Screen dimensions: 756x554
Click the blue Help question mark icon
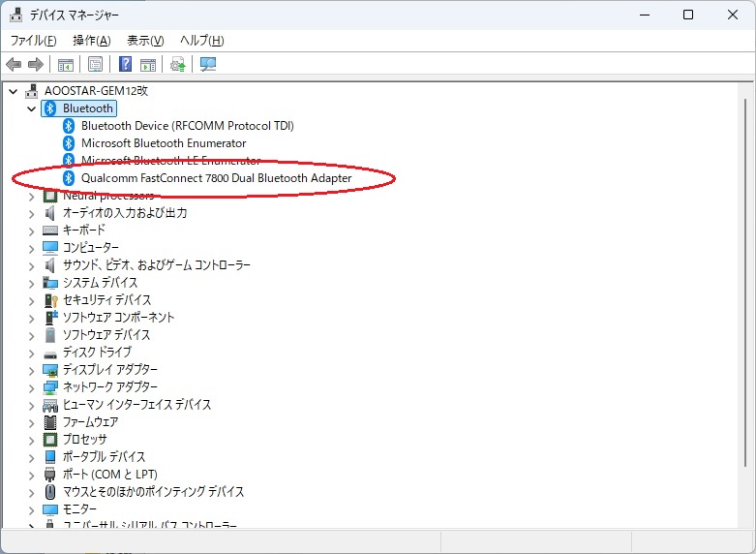pyautogui.click(x=125, y=65)
